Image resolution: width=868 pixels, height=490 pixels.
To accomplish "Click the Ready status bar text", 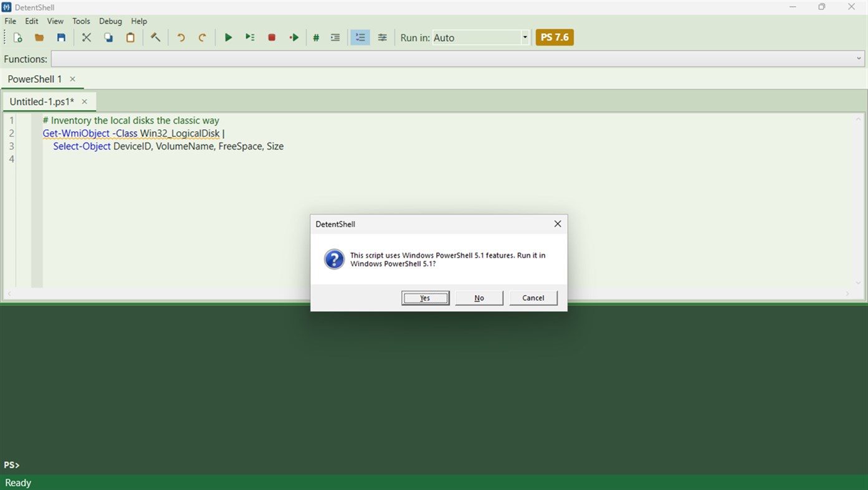I will point(18,483).
